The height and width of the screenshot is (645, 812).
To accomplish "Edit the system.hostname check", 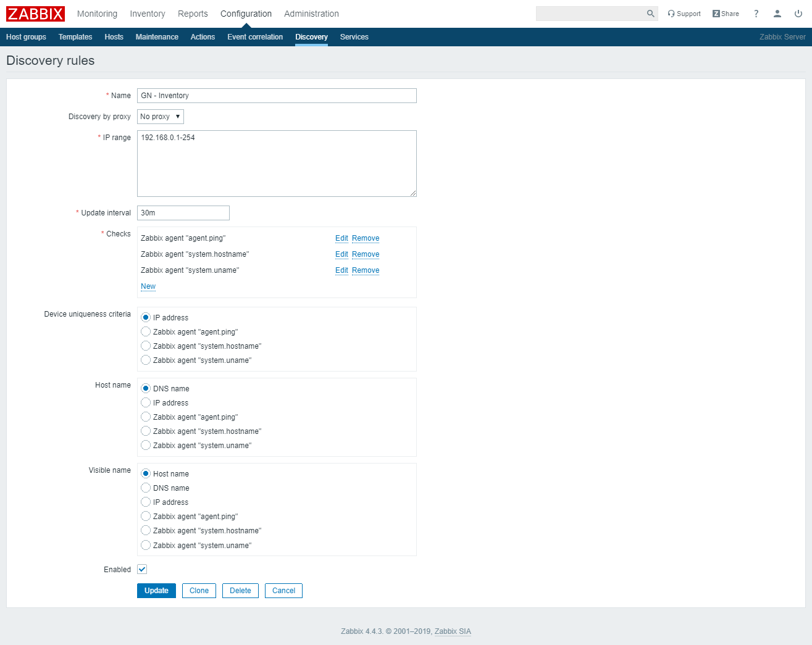I will click(341, 254).
